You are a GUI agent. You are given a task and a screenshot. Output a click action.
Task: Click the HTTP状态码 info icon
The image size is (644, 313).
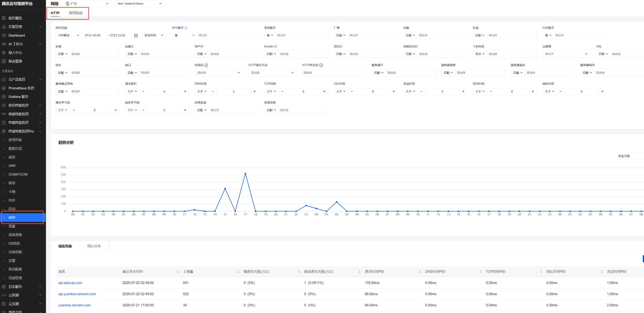[x=321, y=65]
